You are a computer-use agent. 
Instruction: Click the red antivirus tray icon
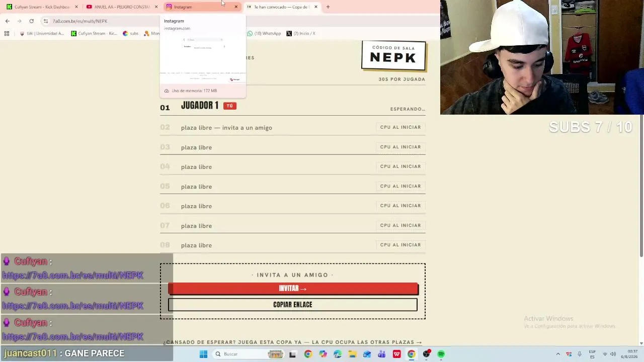click(569, 354)
